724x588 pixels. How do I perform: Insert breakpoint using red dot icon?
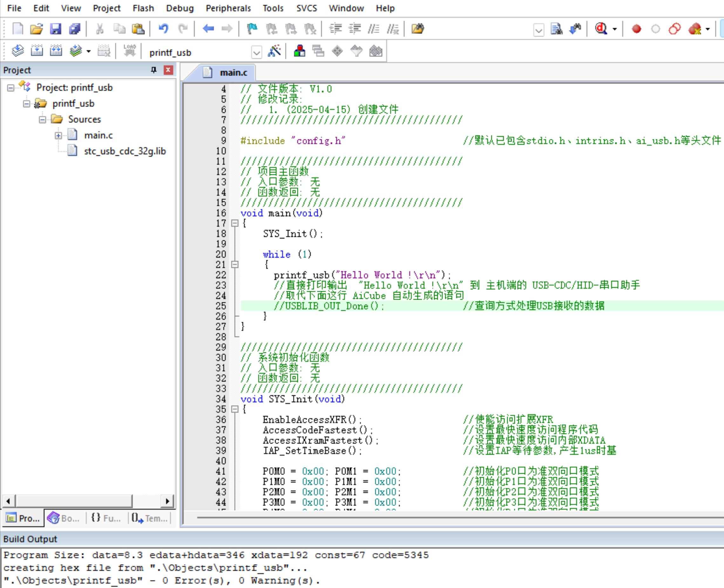click(x=636, y=29)
